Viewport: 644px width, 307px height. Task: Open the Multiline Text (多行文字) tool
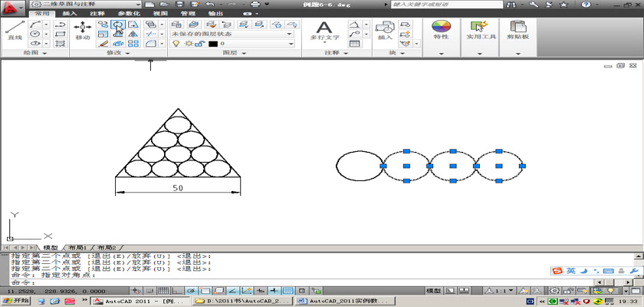324,31
